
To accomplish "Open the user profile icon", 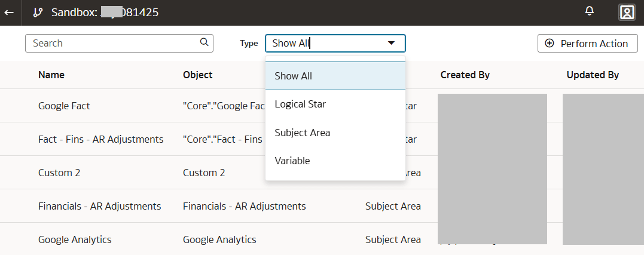I will pos(627,12).
